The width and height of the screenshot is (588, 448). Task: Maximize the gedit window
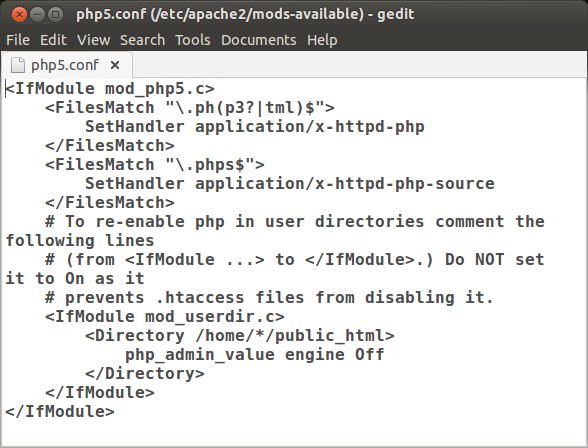[x=56, y=15]
